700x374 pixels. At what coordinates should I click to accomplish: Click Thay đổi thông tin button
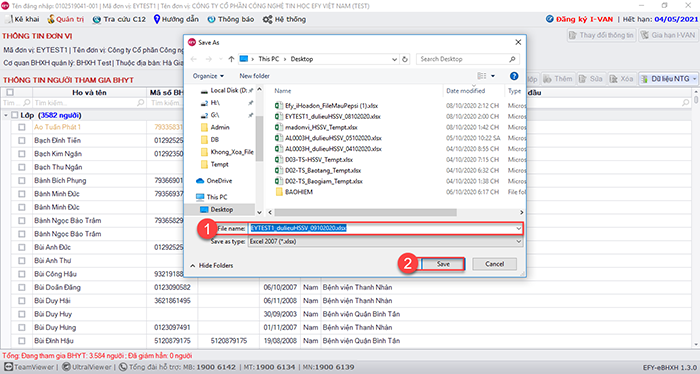coord(601,35)
